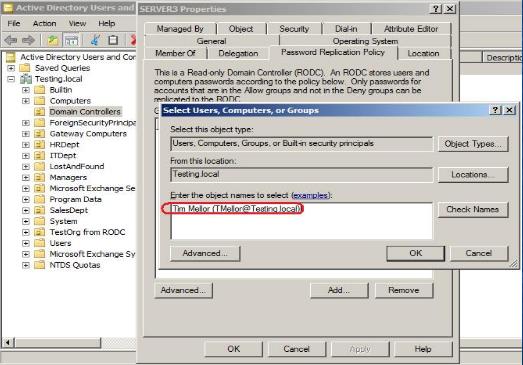Select ForeignSecurityPrincipals in the tree
Screen dimensions: 523x365
coord(93,123)
